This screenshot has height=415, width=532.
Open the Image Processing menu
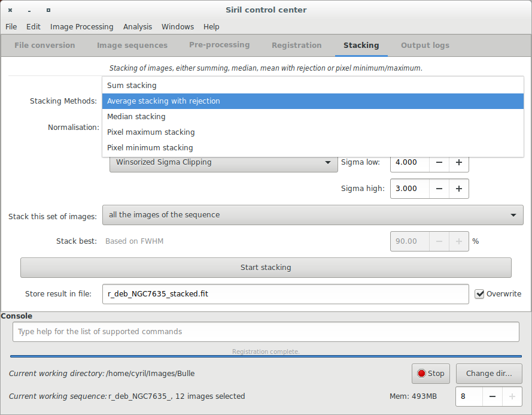click(82, 26)
